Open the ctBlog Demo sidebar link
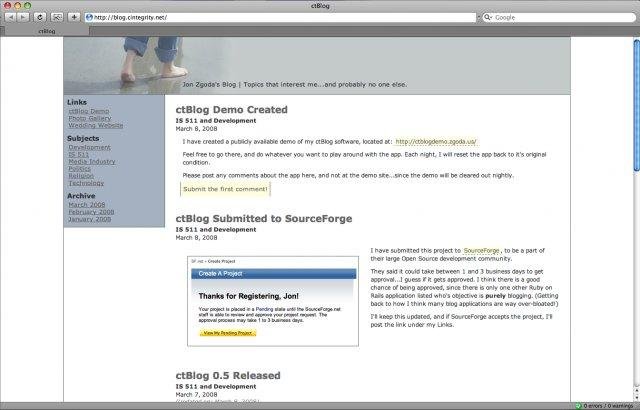 [x=89, y=111]
